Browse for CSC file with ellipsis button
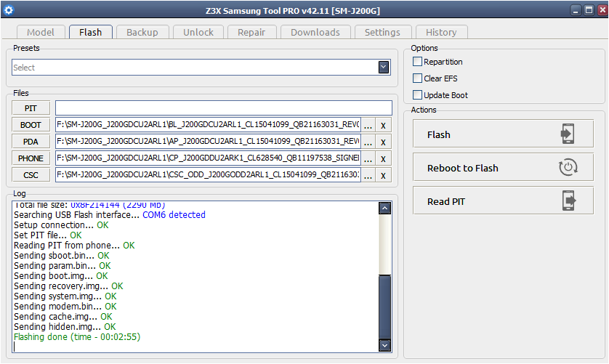The width and height of the screenshot is (609, 364). pyautogui.click(x=368, y=175)
